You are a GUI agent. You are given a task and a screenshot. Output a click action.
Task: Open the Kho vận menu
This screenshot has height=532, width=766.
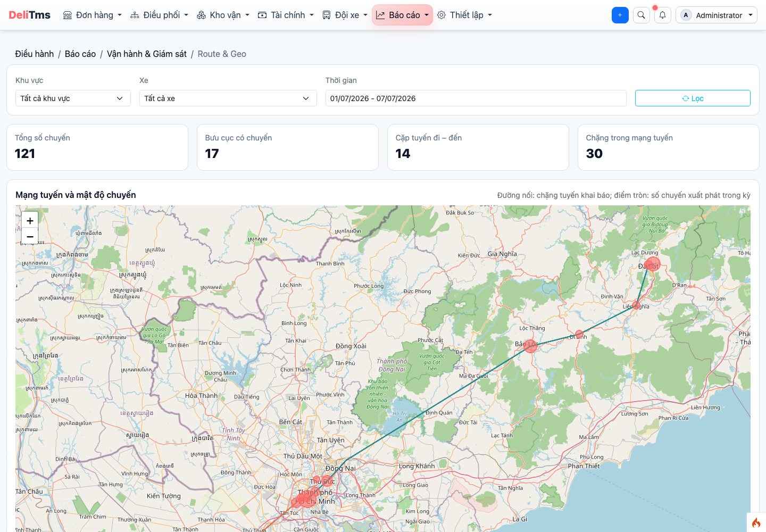(x=223, y=15)
